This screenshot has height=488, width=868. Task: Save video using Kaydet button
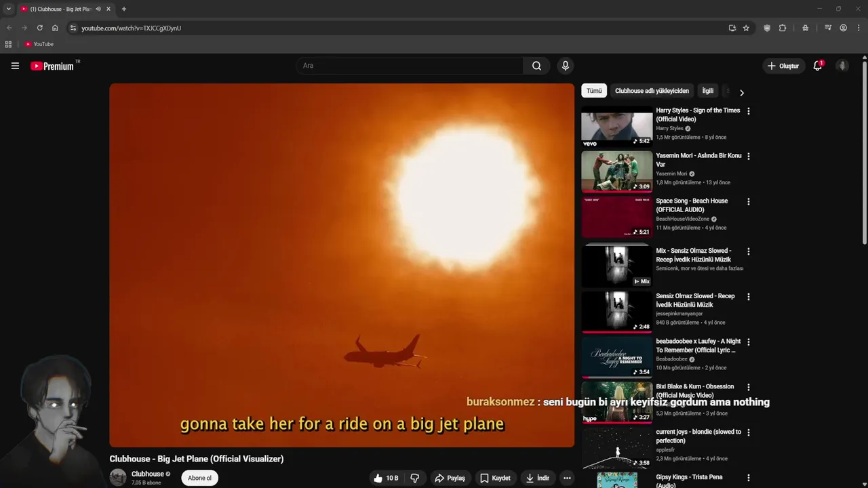(x=495, y=478)
